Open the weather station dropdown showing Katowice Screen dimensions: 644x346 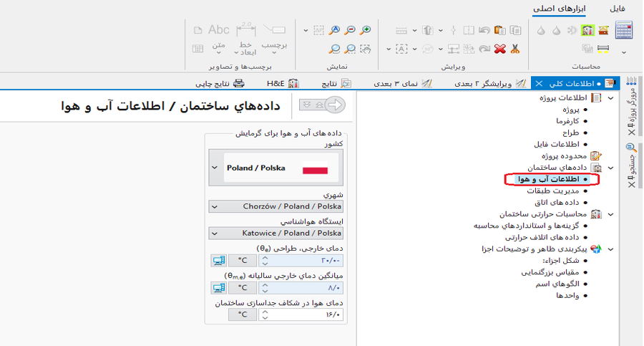tap(215, 233)
